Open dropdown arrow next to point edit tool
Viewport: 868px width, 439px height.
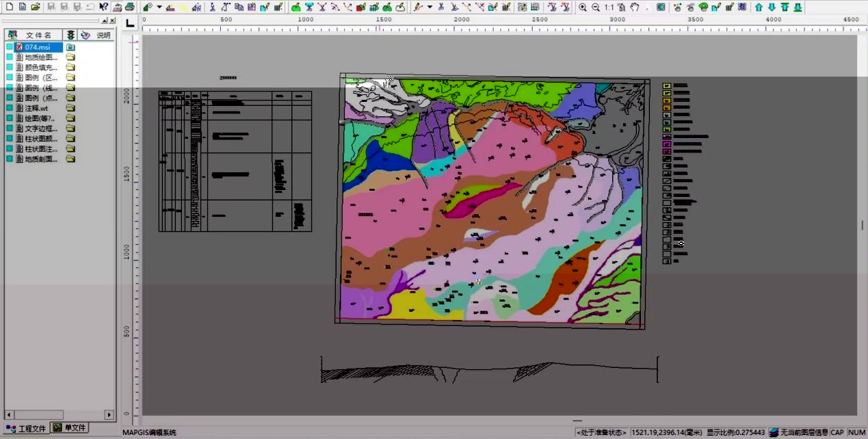159,7
